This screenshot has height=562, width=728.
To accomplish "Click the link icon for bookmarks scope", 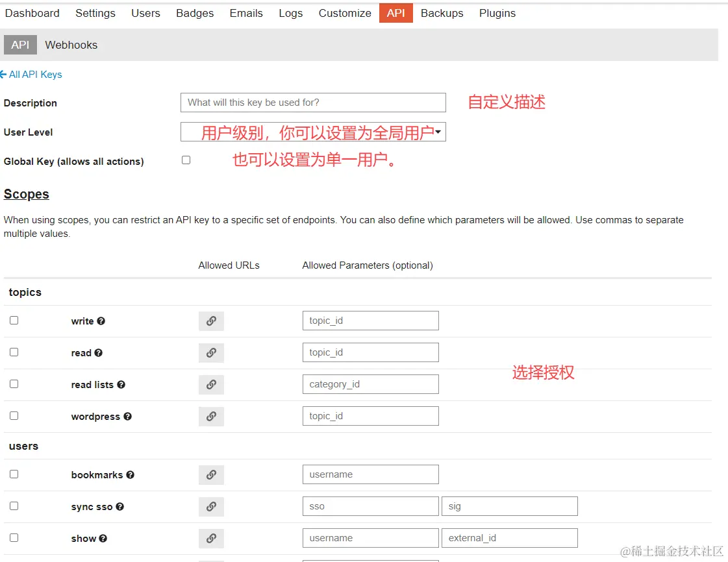I will 211,475.
